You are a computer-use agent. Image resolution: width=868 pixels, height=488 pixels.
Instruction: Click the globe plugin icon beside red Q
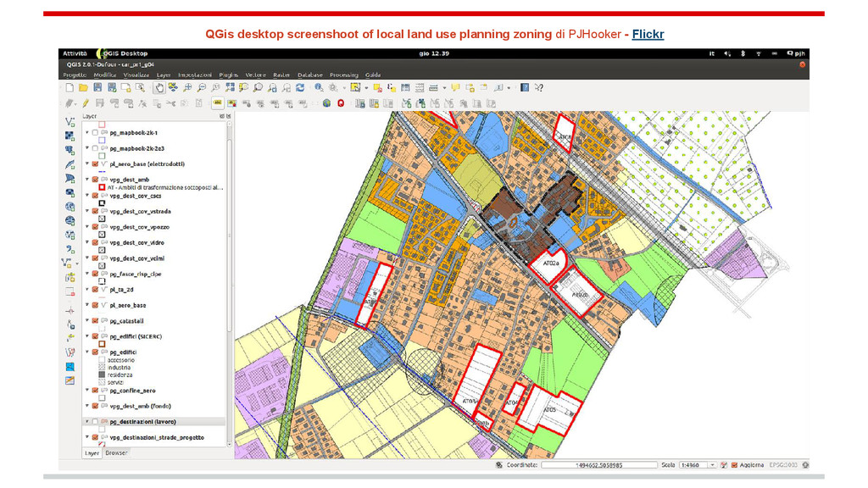tap(326, 103)
